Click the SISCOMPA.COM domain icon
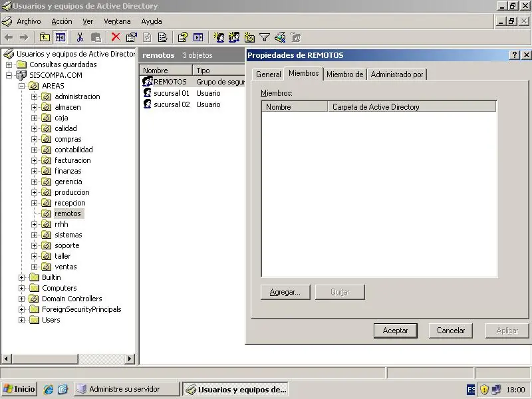Screen dimensions: 532x399 coord(21,75)
